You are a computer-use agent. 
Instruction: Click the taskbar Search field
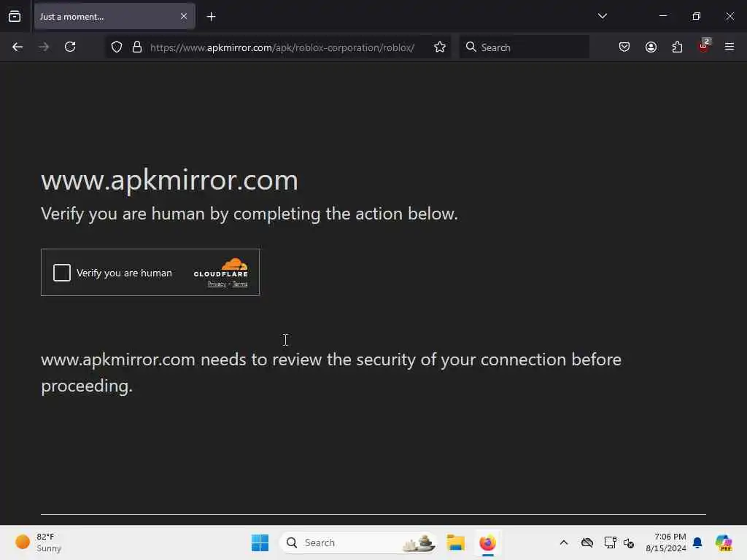point(358,542)
